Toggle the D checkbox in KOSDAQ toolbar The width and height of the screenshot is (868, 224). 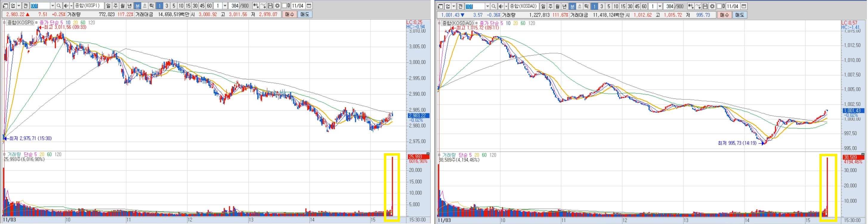(x=719, y=6)
